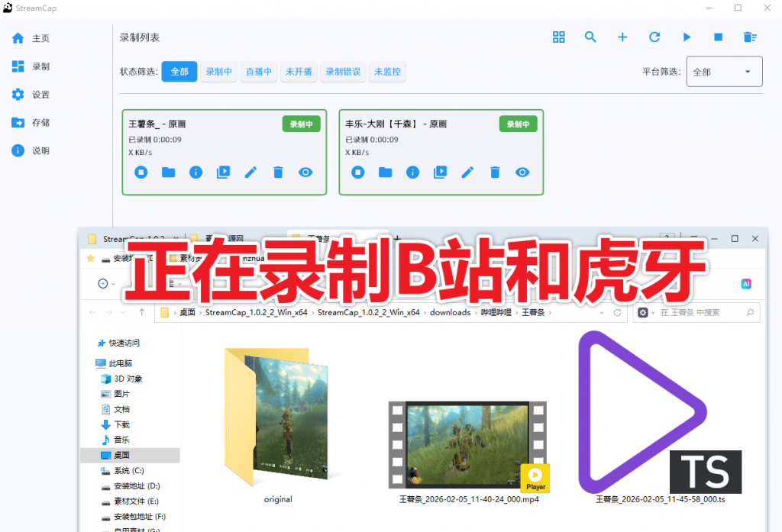
Task: Start all monitoring with play icon
Action: [x=687, y=37]
